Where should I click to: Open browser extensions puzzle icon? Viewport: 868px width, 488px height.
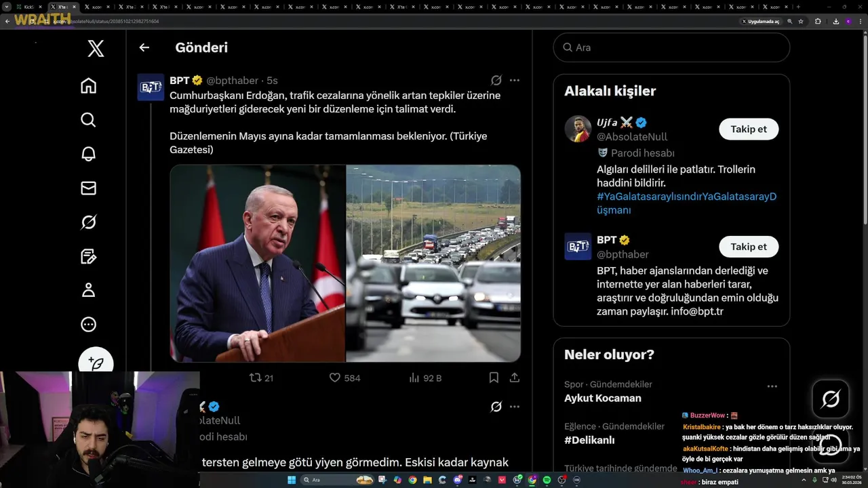click(818, 21)
